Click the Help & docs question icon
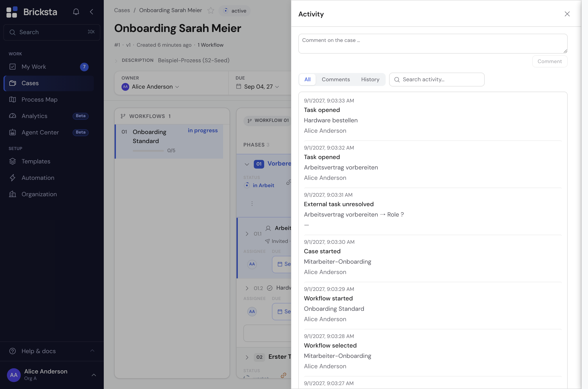This screenshot has height=389, width=588. [x=12, y=351]
